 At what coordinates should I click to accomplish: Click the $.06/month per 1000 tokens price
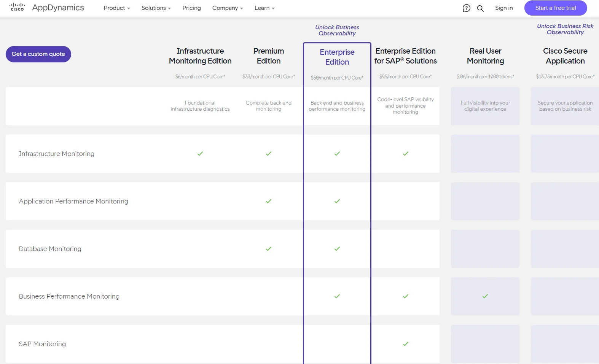(x=486, y=76)
